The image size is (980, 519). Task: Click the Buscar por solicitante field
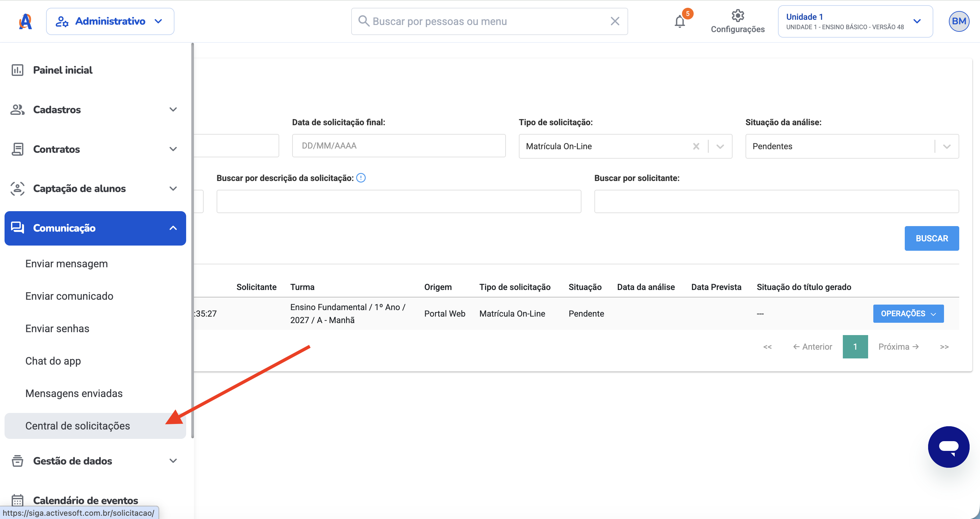[x=776, y=201]
